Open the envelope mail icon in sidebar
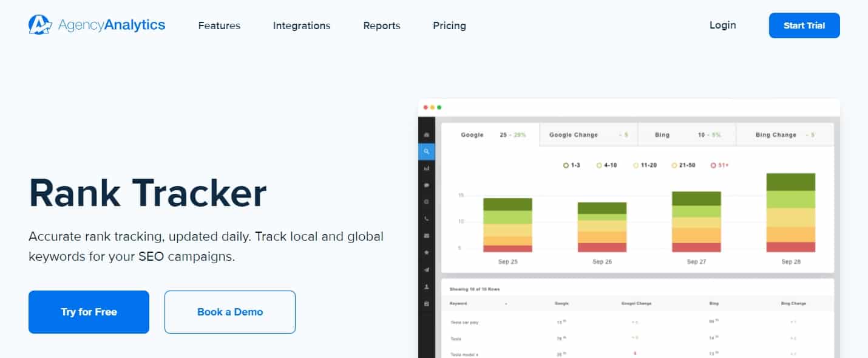The height and width of the screenshot is (358, 868). coord(427,235)
